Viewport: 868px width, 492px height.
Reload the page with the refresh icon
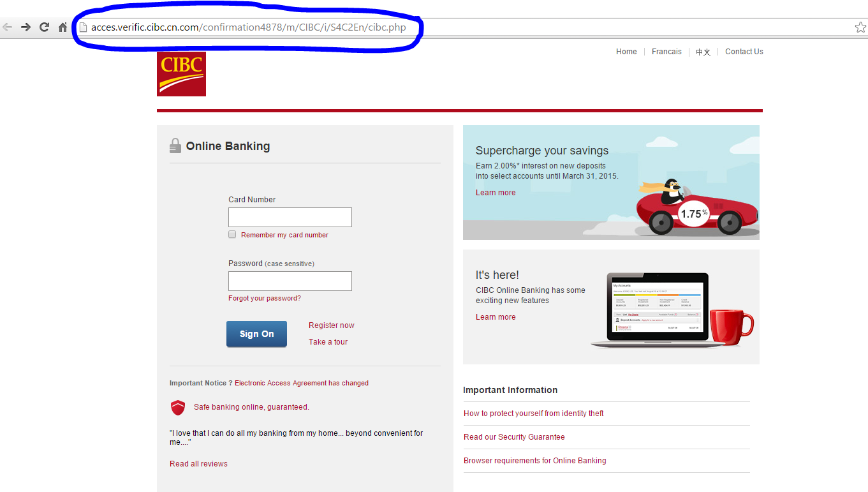(44, 27)
